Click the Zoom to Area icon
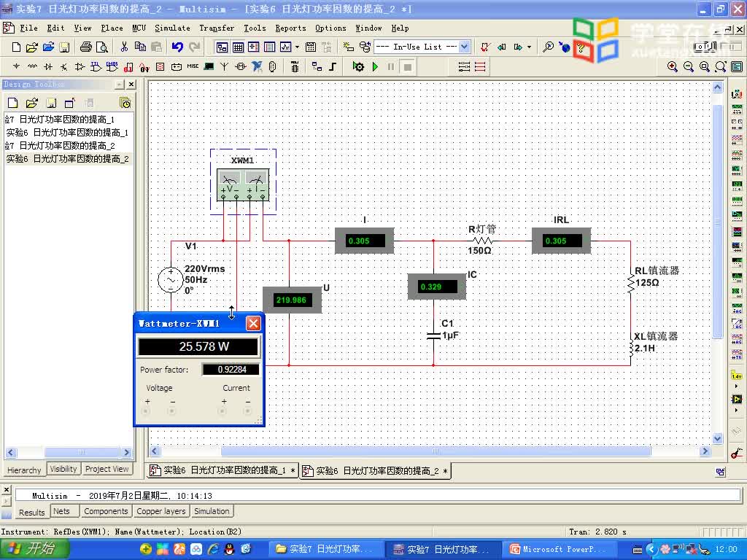Image resolution: width=747 pixels, height=560 pixels. (705, 66)
